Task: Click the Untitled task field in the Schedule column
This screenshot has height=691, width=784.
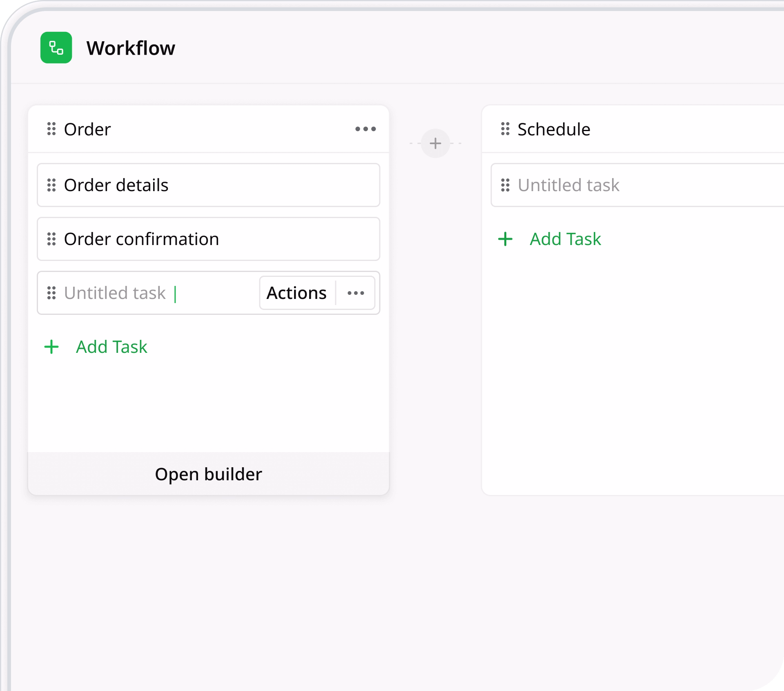Action: 568,185
